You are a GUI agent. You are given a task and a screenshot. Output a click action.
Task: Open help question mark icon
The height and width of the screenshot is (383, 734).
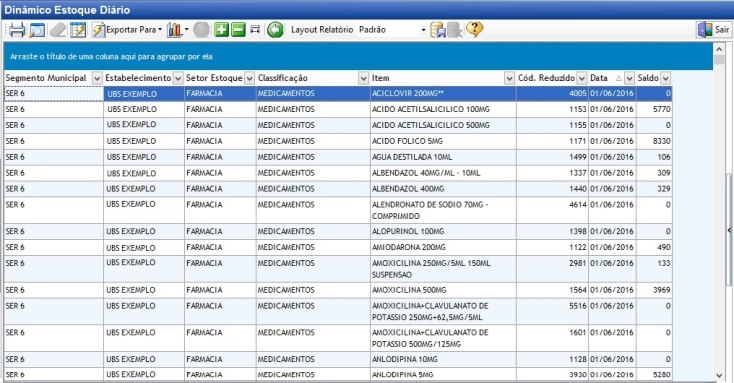(474, 29)
